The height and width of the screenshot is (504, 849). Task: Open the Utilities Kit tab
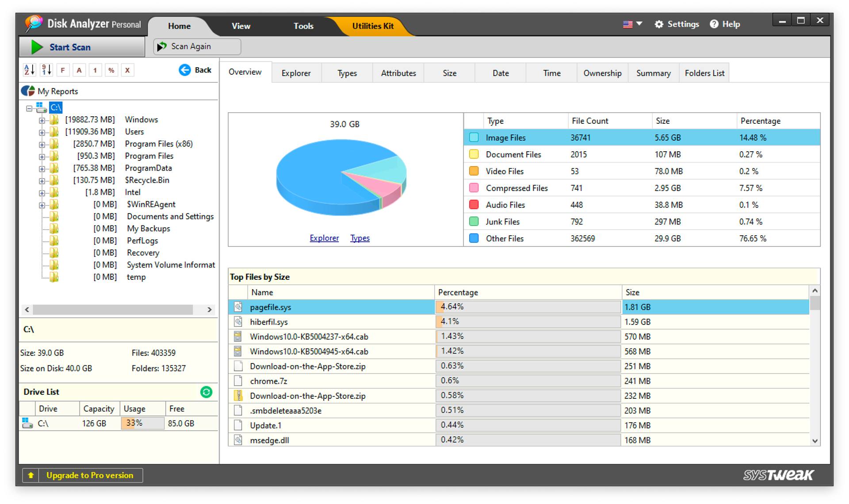(373, 26)
